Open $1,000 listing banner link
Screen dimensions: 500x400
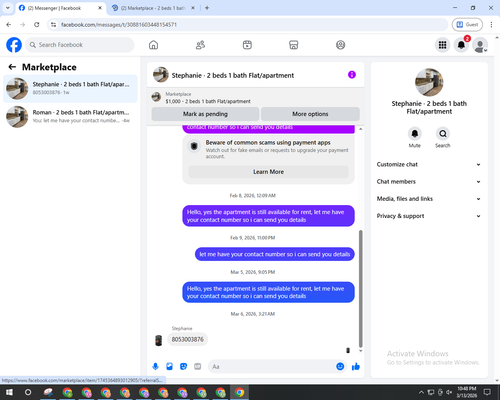208,101
